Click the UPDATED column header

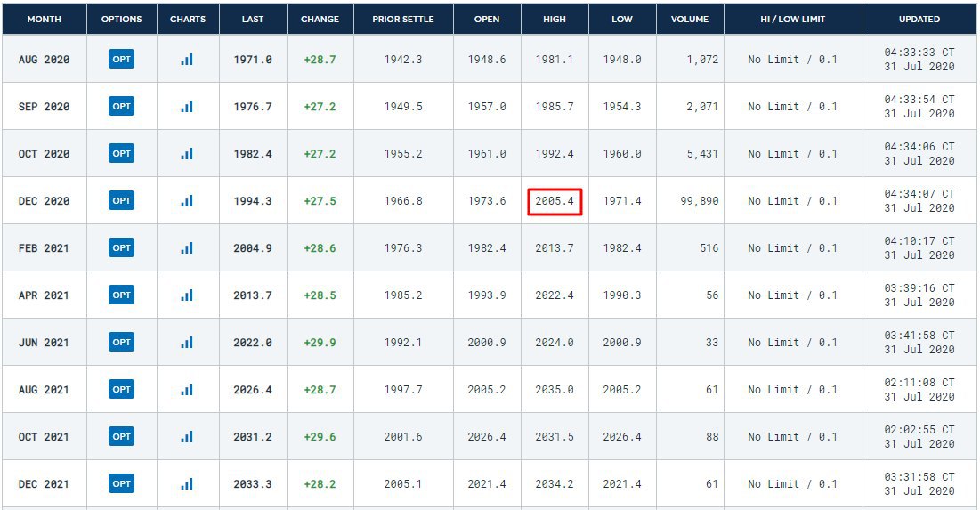tap(919, 20)
